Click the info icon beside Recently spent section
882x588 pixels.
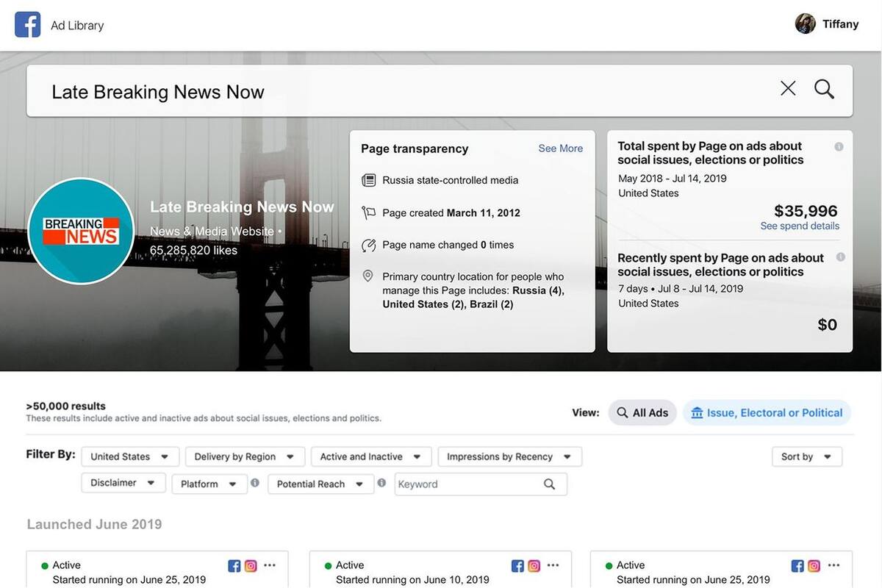click(839, 257)
